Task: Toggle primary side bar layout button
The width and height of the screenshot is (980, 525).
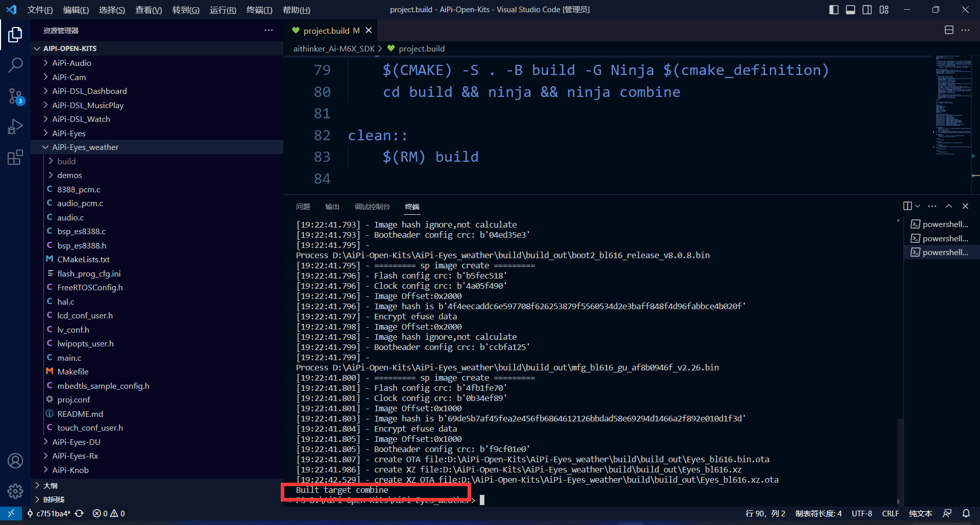Action: point(834,10)
